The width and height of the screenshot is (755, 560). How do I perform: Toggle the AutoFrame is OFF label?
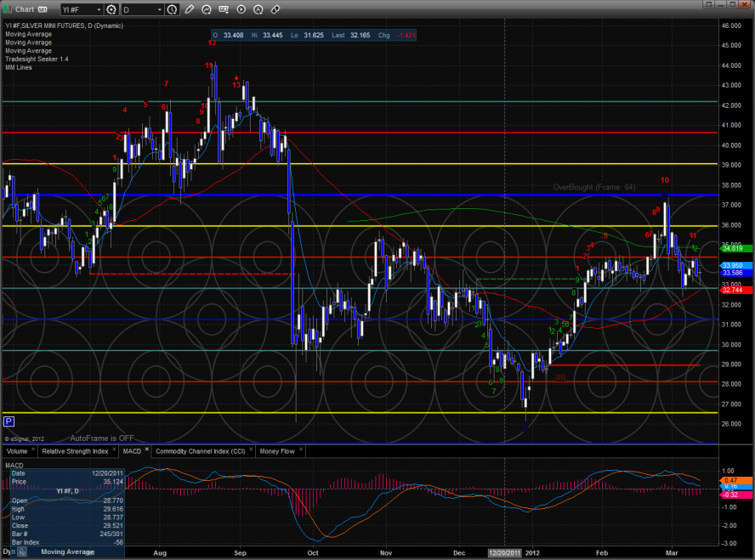pyautogui.click(x=102, y=438)
